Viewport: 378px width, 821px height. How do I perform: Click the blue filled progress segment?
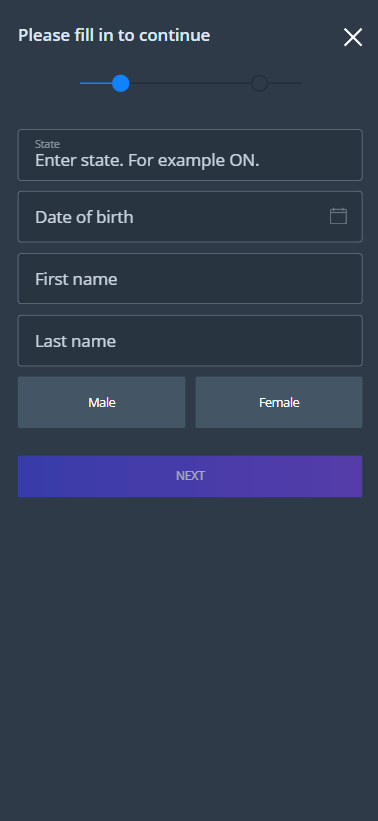point(96,83)
